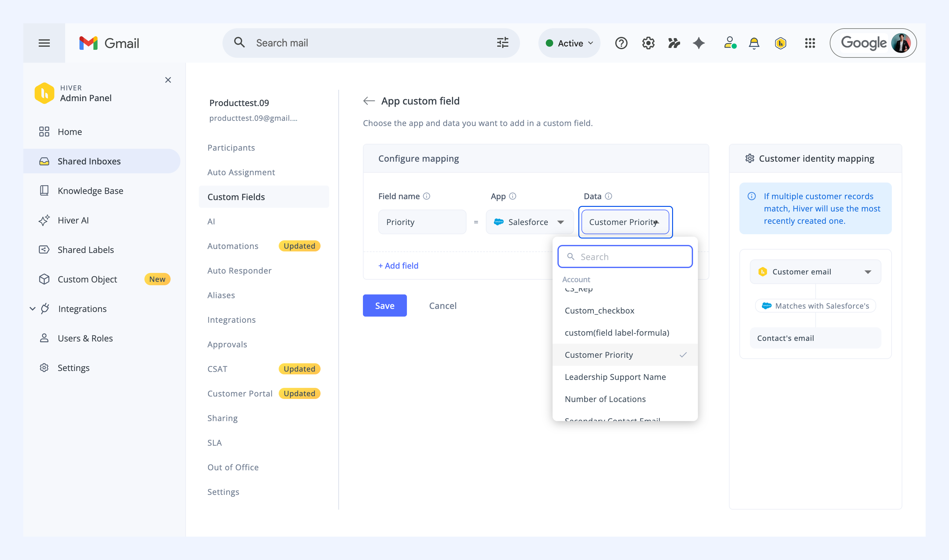
Task: Click the Shared Labels tag icon
Action: [44, 250]
